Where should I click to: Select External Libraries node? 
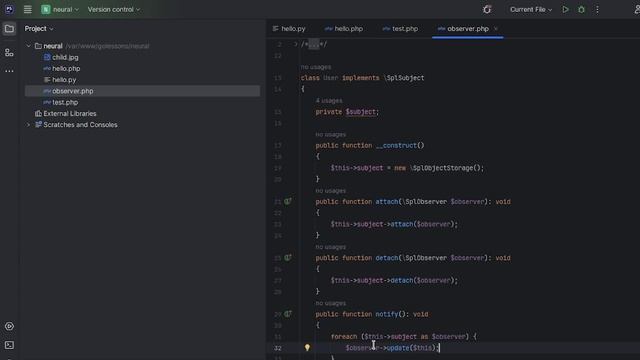[x=69, y=113]
